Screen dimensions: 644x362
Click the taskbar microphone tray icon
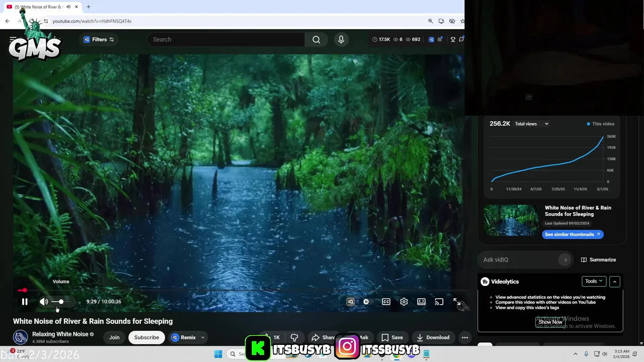click(586, 354)
